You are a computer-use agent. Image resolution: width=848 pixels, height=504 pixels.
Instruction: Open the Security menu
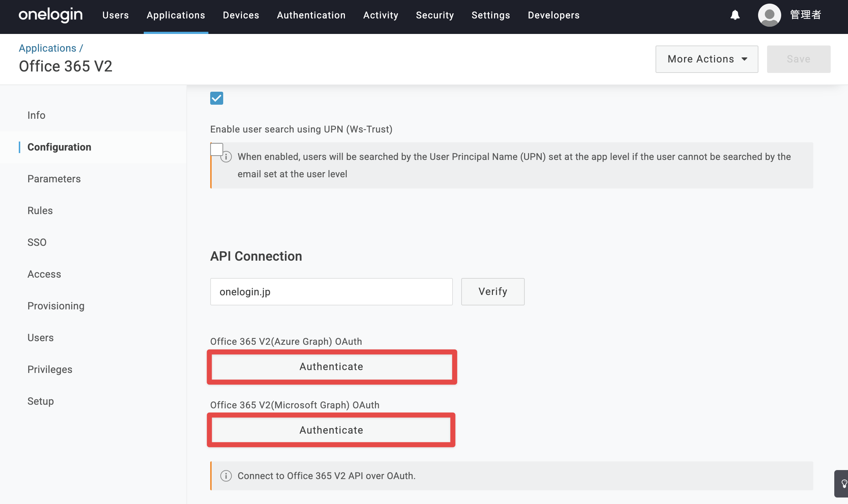[435, 15]
